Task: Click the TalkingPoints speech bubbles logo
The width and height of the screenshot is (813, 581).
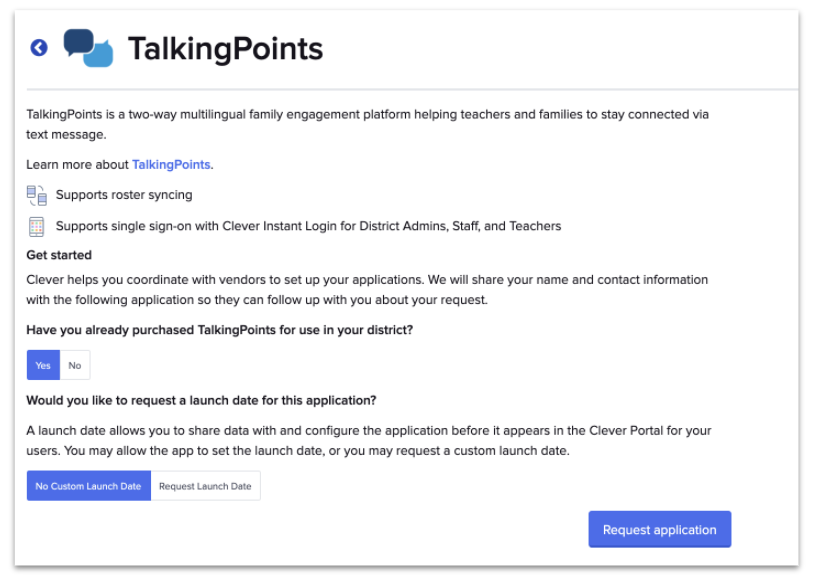Action: pos(88,46)
